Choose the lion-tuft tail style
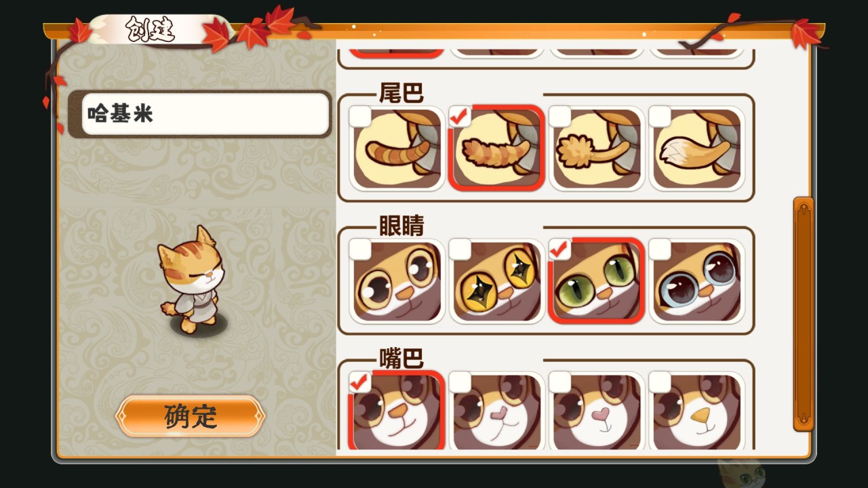This screenshot has width=868, height=488. tap(597, 148)
